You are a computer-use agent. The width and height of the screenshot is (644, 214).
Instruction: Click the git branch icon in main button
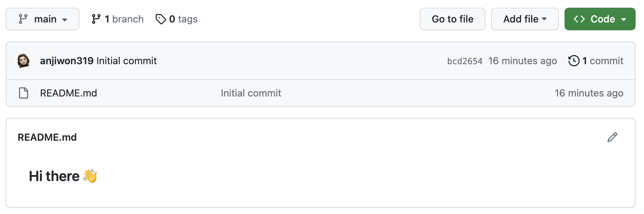[x=23, y=19]
